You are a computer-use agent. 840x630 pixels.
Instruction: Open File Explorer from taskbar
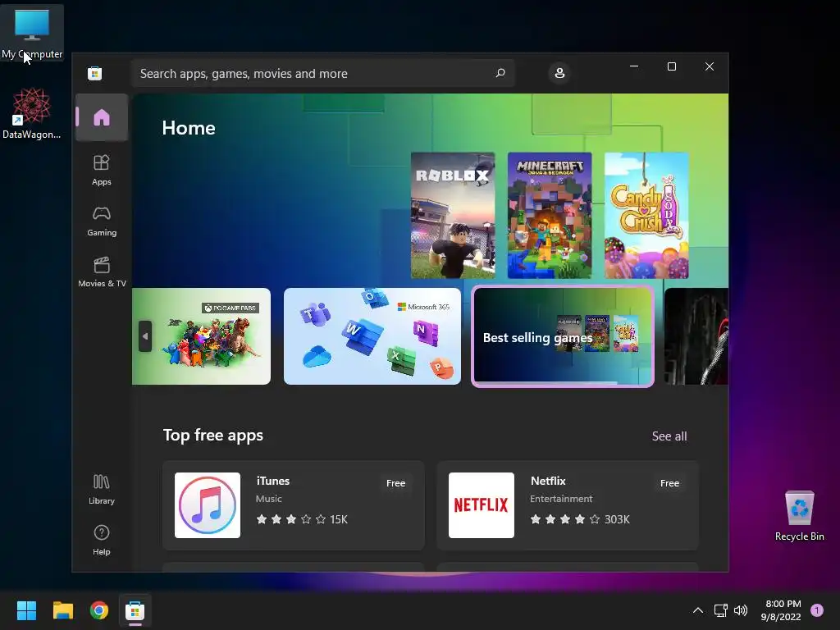[62, 610]
